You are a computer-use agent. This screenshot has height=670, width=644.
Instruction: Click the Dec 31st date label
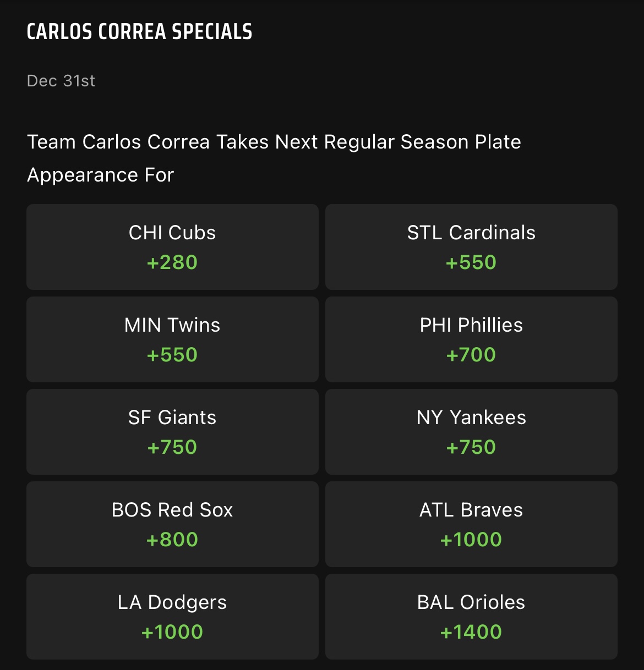pos(61,81)
